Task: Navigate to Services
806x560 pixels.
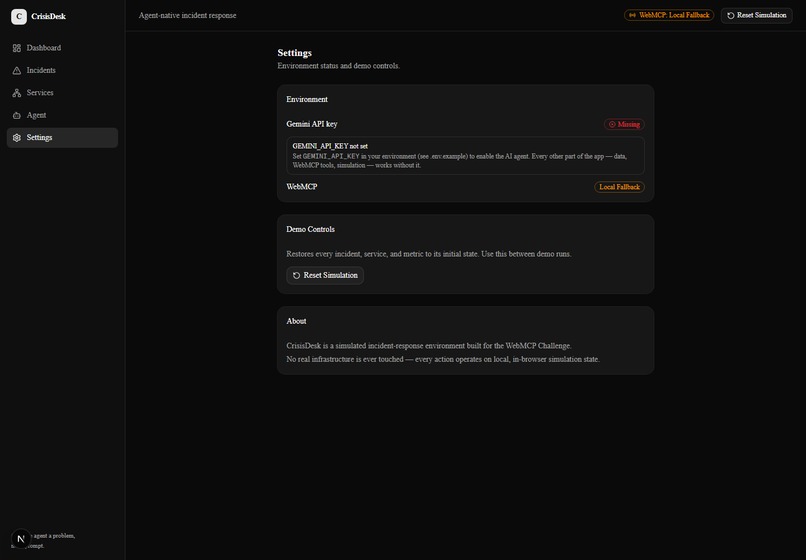Action: 62,93
